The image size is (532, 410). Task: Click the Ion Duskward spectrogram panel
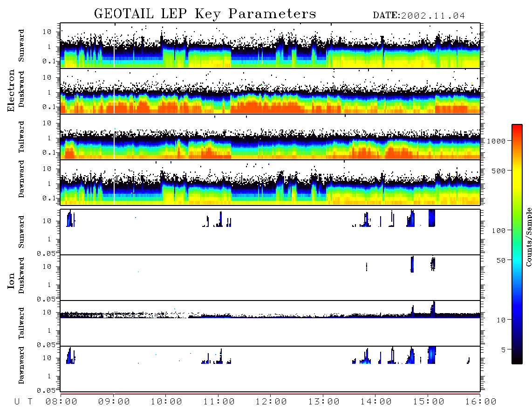tap(270, 277)
